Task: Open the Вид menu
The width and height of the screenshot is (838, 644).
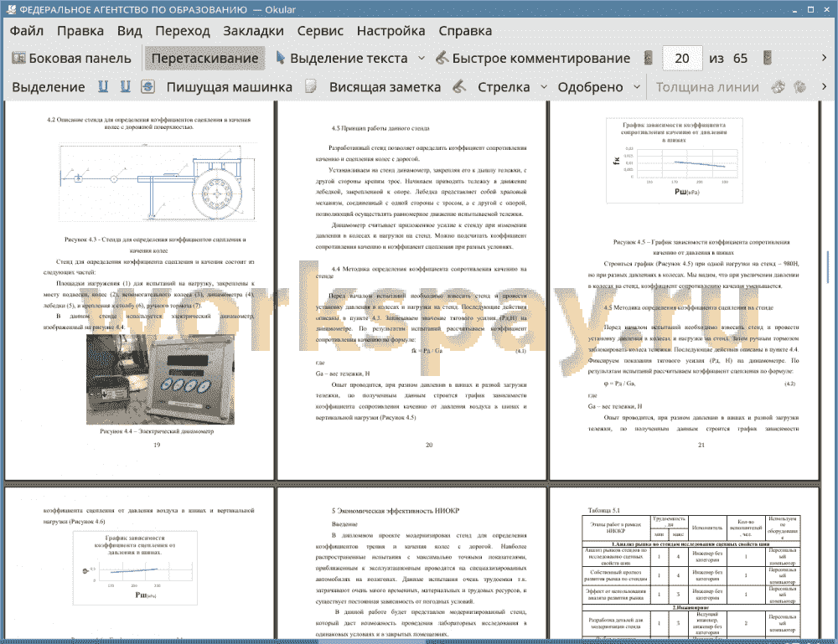Action: (x=129, y=31)
